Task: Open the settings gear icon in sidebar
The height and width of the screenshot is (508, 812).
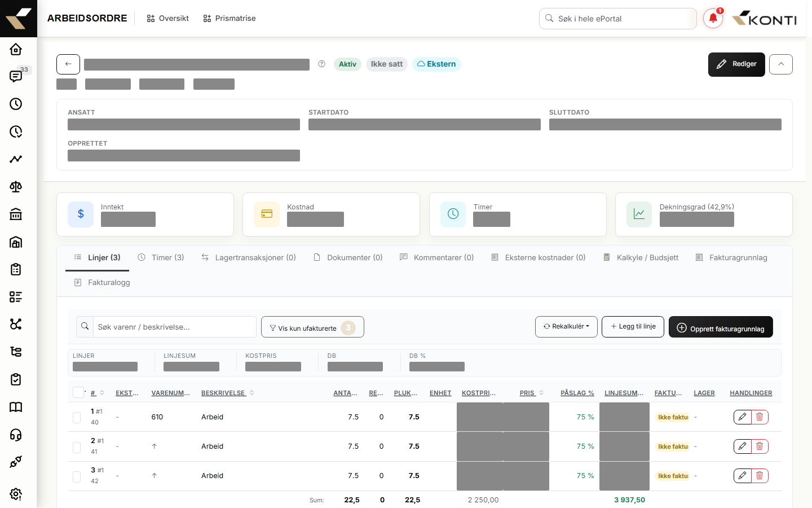Action: pos(16,494)
